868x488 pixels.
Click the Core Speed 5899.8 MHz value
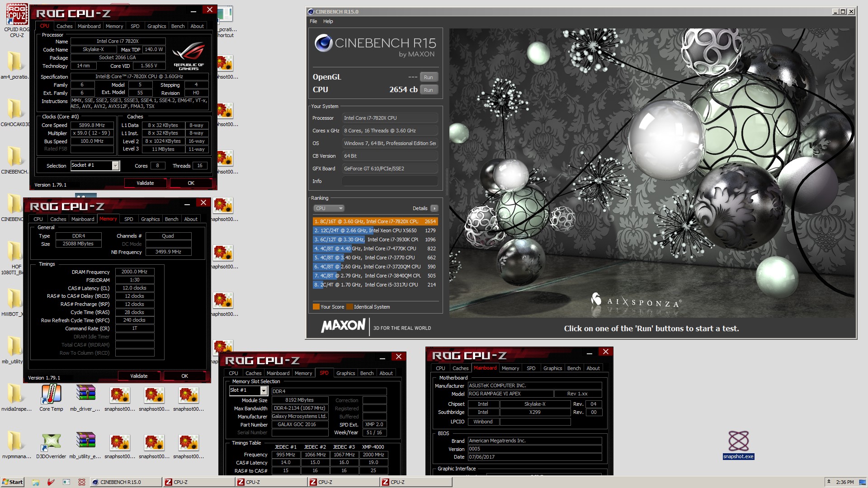(x=92, y=125)
